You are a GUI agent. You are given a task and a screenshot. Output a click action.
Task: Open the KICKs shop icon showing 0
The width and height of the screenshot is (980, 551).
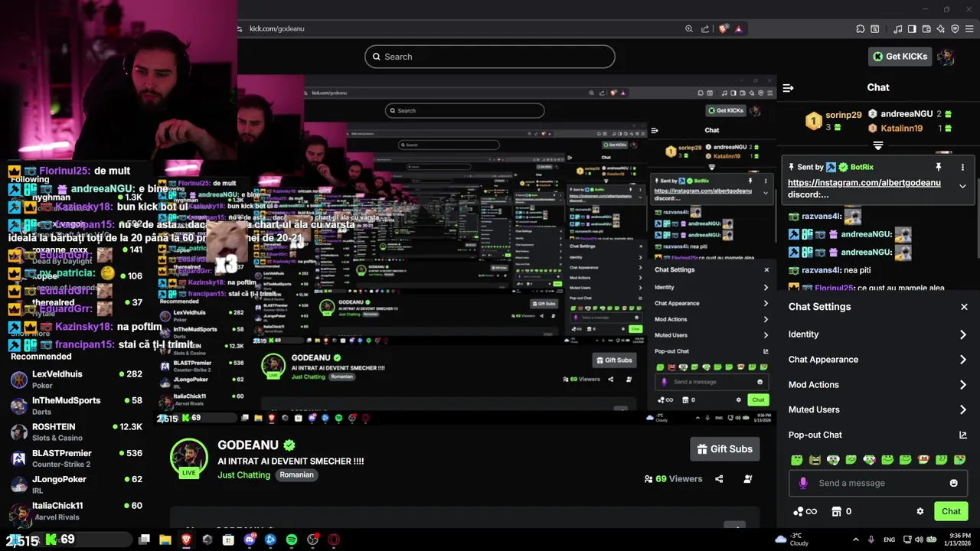click(x=841, y=511)
